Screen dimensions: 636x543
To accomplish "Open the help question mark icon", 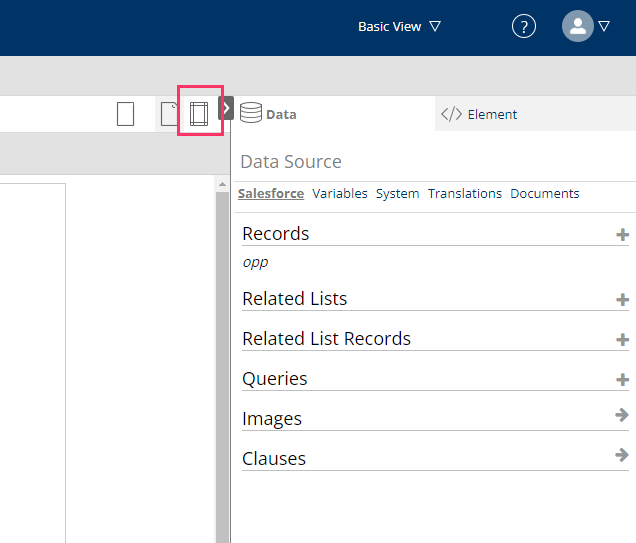I will click(524, 27).
